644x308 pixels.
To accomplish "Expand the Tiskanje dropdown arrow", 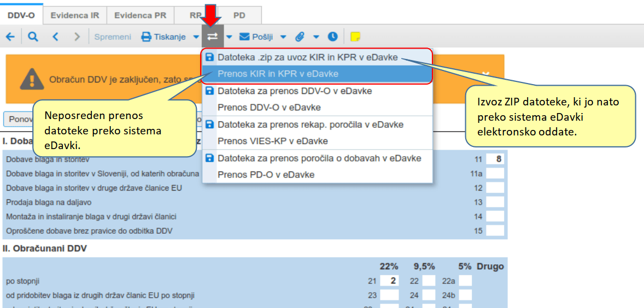I will (196, 37).
